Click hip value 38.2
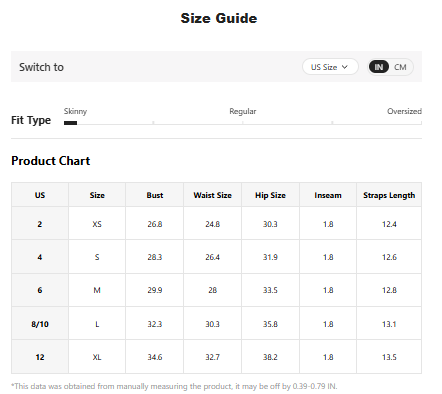442x394 pixels. 270,357
